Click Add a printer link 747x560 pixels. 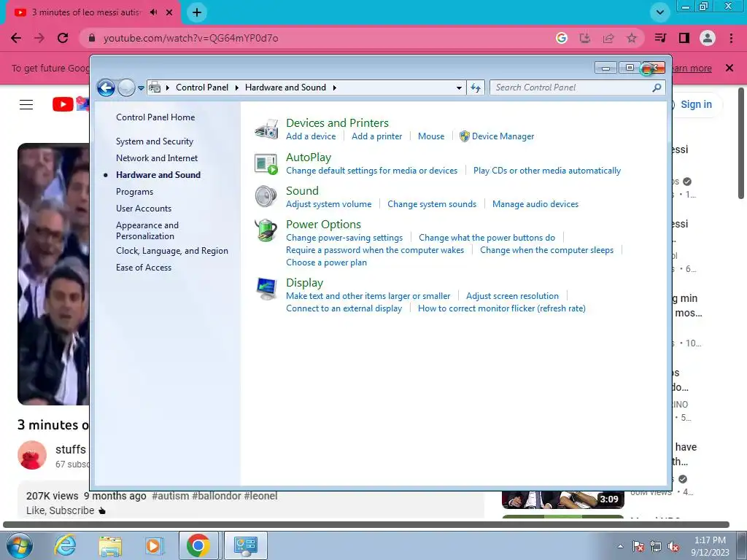[377, 136]
